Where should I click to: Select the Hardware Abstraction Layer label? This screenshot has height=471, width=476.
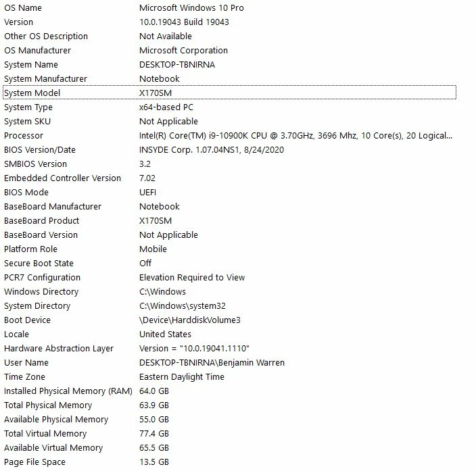pos(59,349)
